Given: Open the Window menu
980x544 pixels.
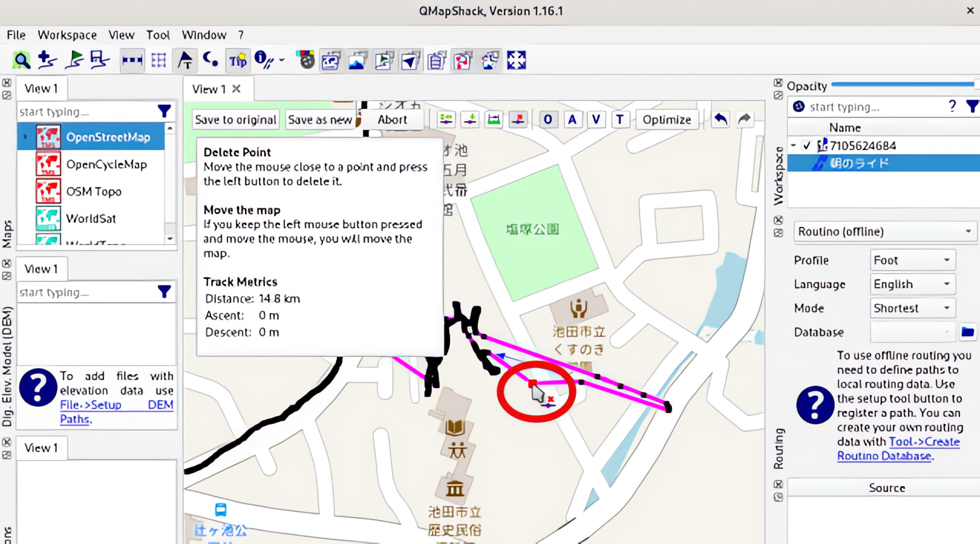Looking at the screenshot, I should pos(204,35).
